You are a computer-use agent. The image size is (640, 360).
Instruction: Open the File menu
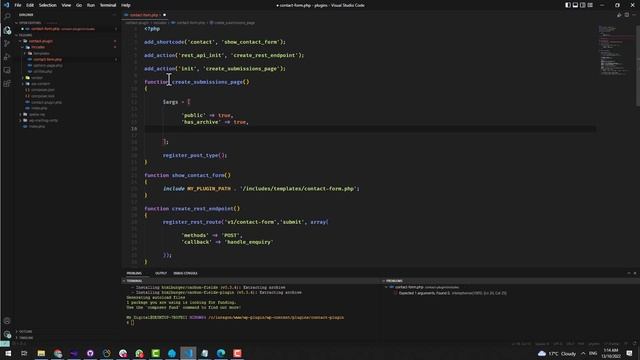[x=18, y=5]
